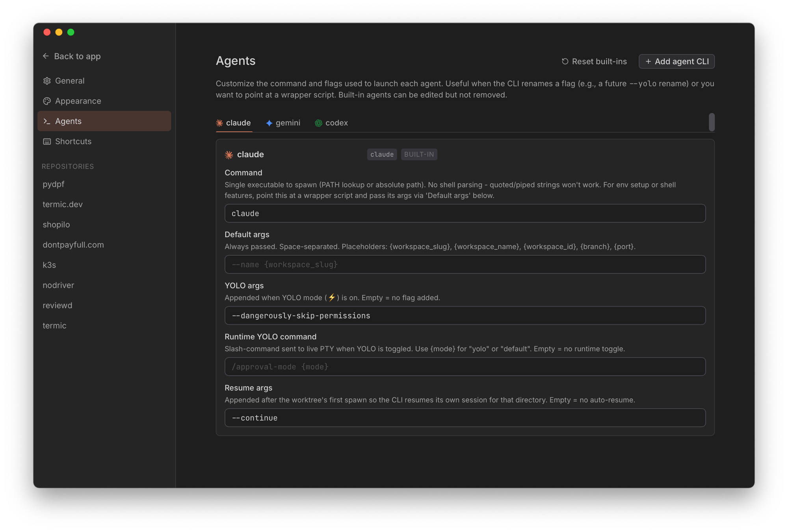The width and height of the screenshot is (788, 532).
Task: Open General settings section
Action: 104,81
